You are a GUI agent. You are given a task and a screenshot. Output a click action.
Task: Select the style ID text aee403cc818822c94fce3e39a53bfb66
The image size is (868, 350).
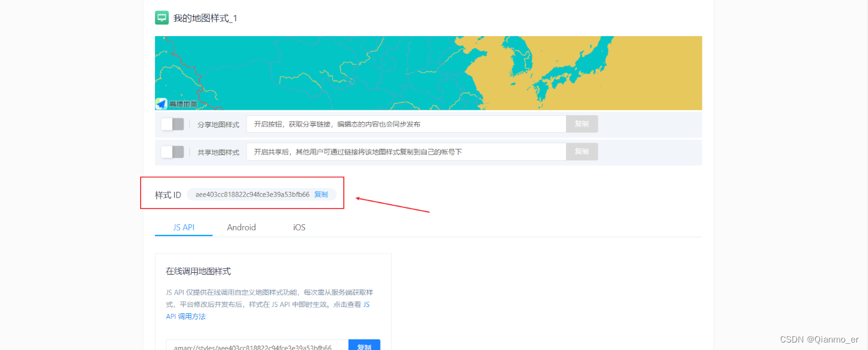point(252,194)
